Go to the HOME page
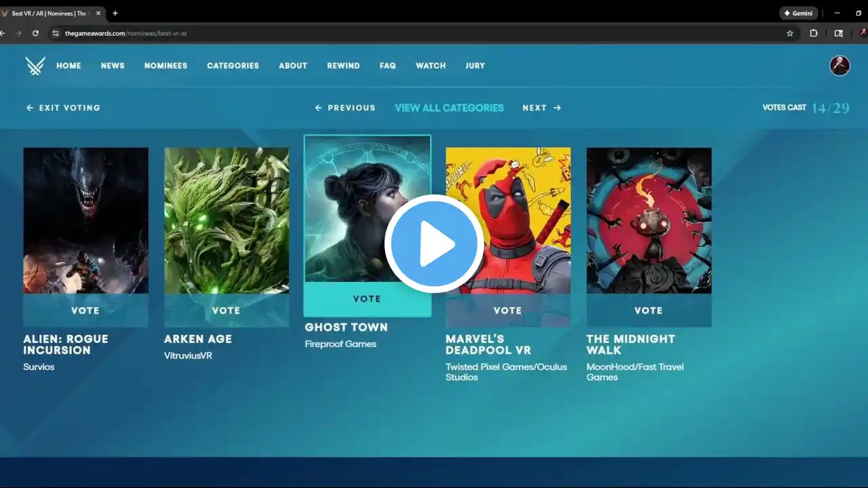The image size is (868, 488). [68, 66]
